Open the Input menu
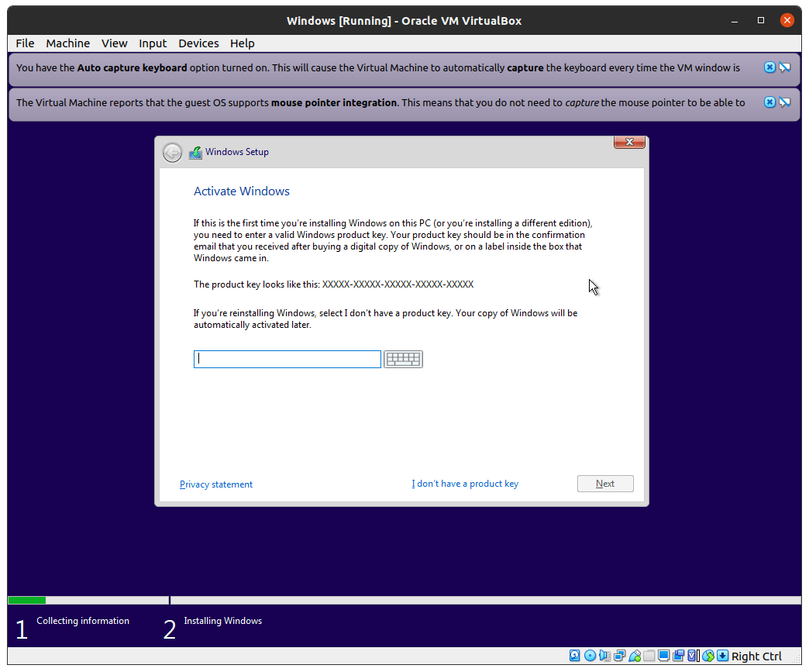Image resolution: width=809 pixels, height=672 pixels. (x=152, y=43)
